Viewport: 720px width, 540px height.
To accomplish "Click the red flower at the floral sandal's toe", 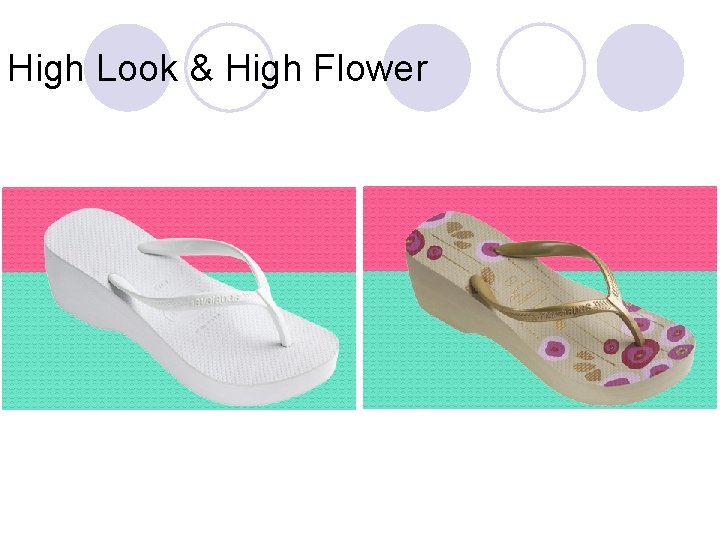I will point(637,354).
